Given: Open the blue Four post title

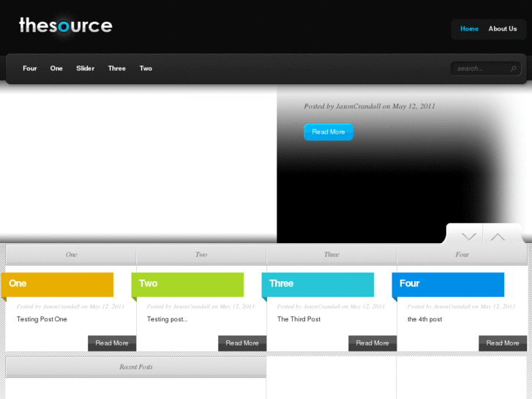Looking at the screenshot, I should coord(410,283).
